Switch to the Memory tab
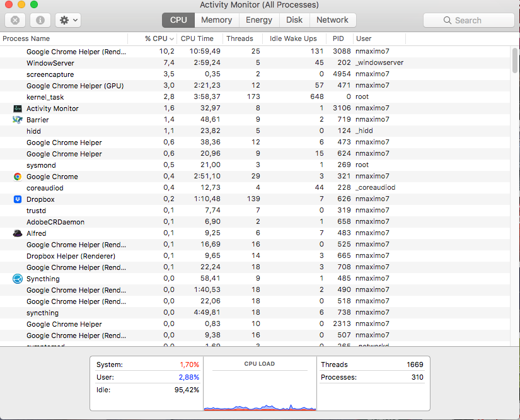Viewport: 520px width, 420px height. tap(216, 20)
